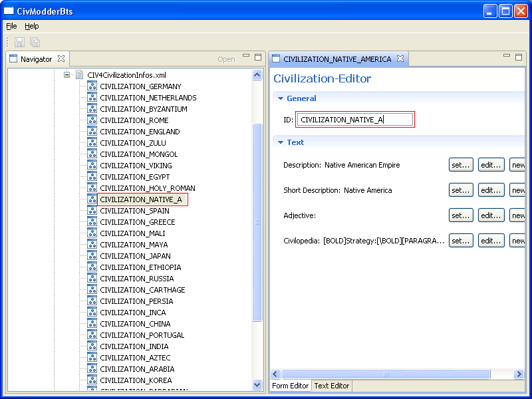Viewport: 532px width, 399px height.
Task: Click the Navigator scroll down arrow
Action: pos(257,384)
